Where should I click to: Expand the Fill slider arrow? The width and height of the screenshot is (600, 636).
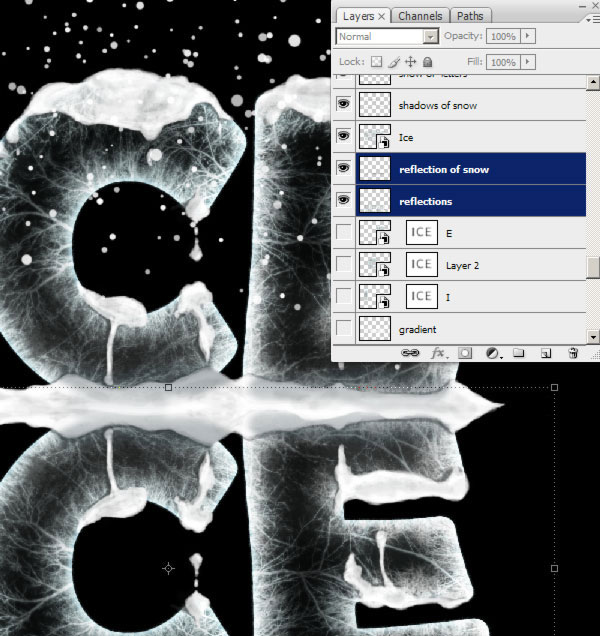[528, 62]
